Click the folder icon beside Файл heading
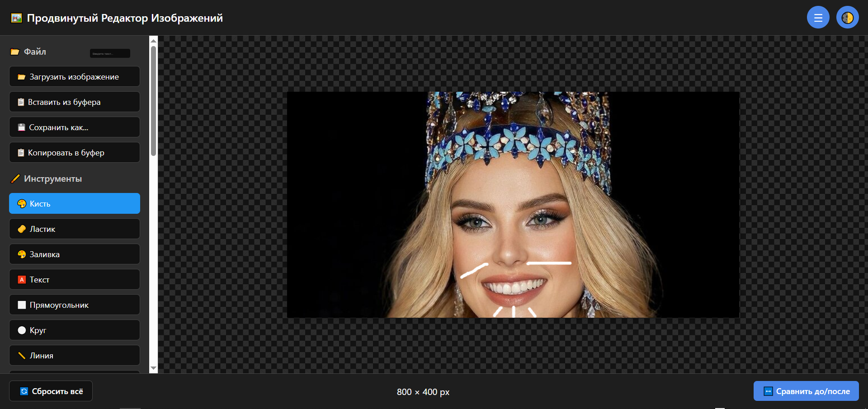The width and height of the screenshot is (868, 409). click(x=15, y=52)
